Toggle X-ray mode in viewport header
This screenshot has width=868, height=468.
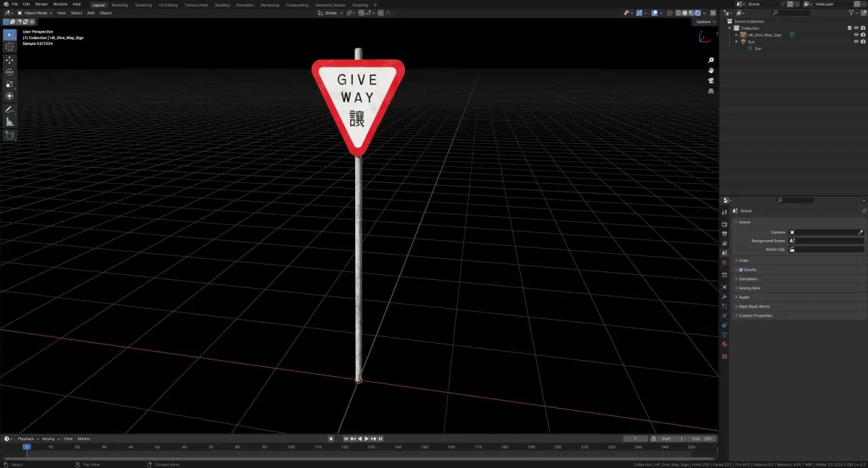tap(670, 13)
